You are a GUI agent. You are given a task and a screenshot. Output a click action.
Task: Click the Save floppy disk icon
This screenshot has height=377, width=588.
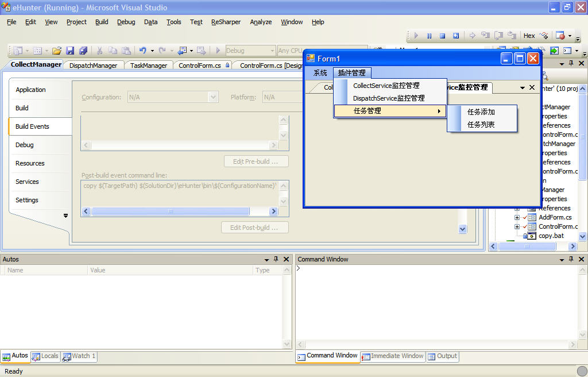(70, 51)
